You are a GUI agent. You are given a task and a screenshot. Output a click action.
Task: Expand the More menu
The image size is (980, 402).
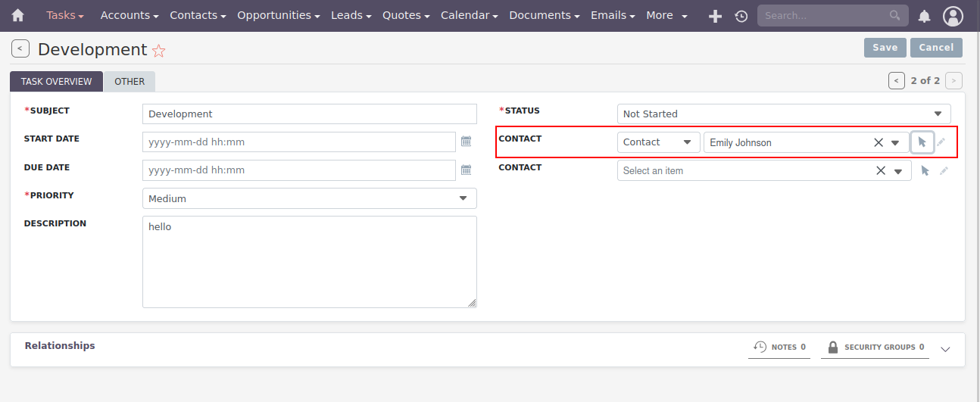click(667, 15)
